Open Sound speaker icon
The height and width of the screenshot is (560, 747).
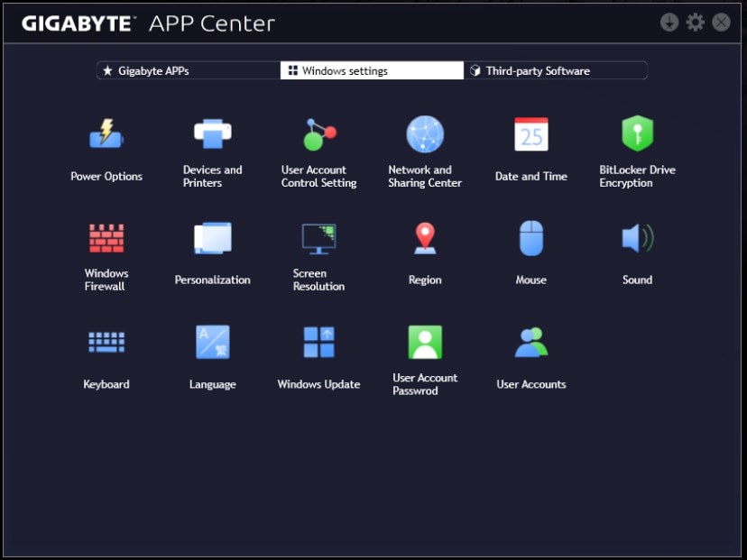637,239
